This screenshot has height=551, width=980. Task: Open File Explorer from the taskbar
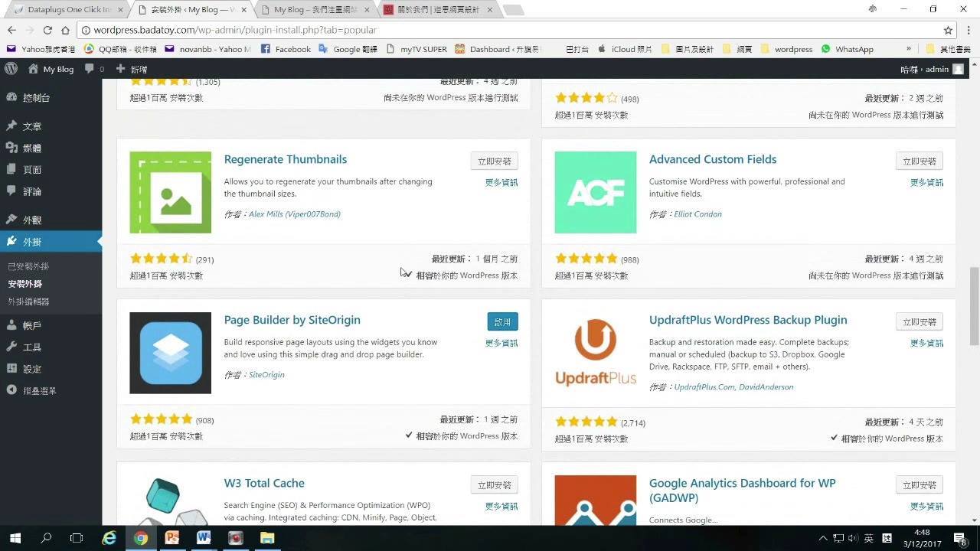266,538
